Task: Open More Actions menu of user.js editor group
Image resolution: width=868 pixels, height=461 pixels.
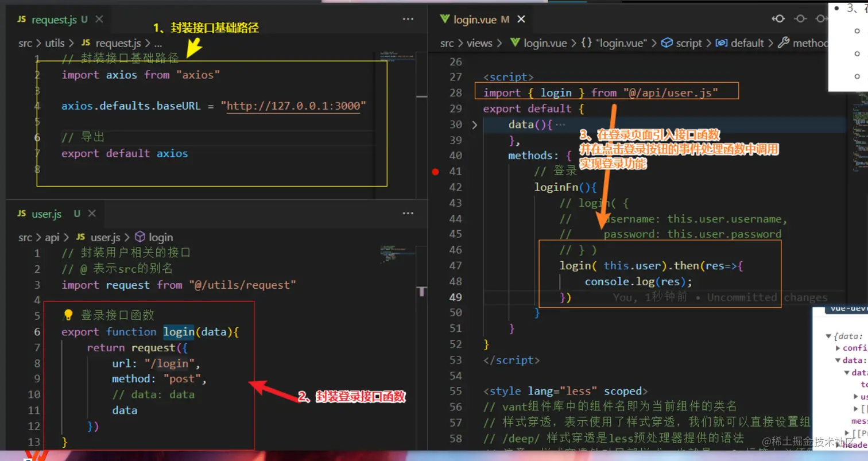Action: click(x=408, y=214)
